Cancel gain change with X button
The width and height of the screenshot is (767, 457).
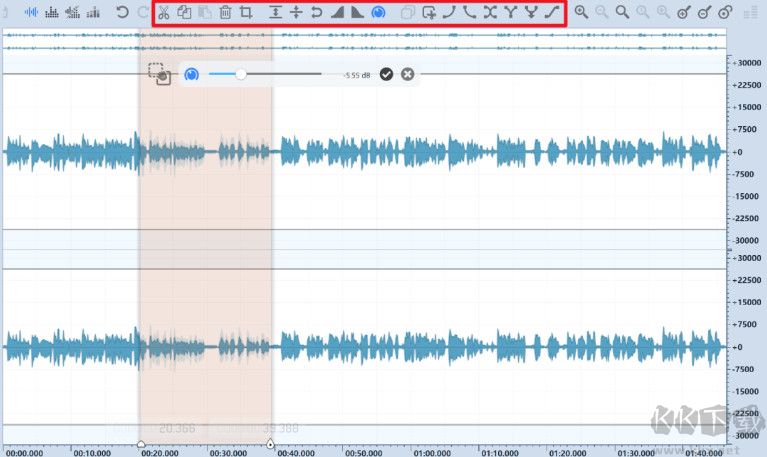click(407, 74)
